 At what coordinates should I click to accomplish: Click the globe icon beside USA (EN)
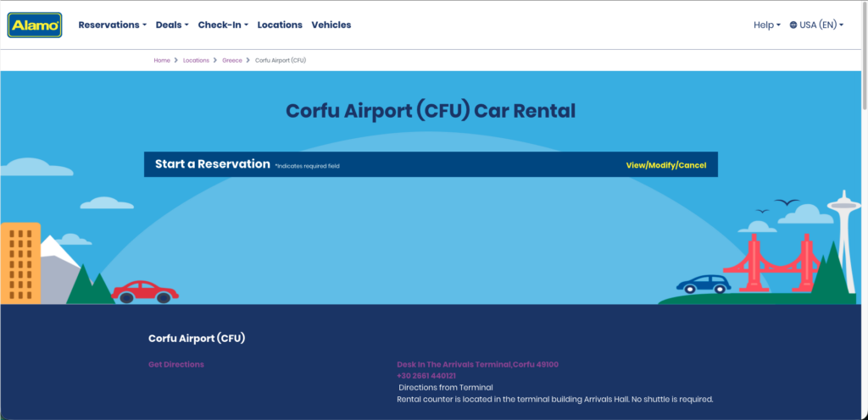(793, 25)
